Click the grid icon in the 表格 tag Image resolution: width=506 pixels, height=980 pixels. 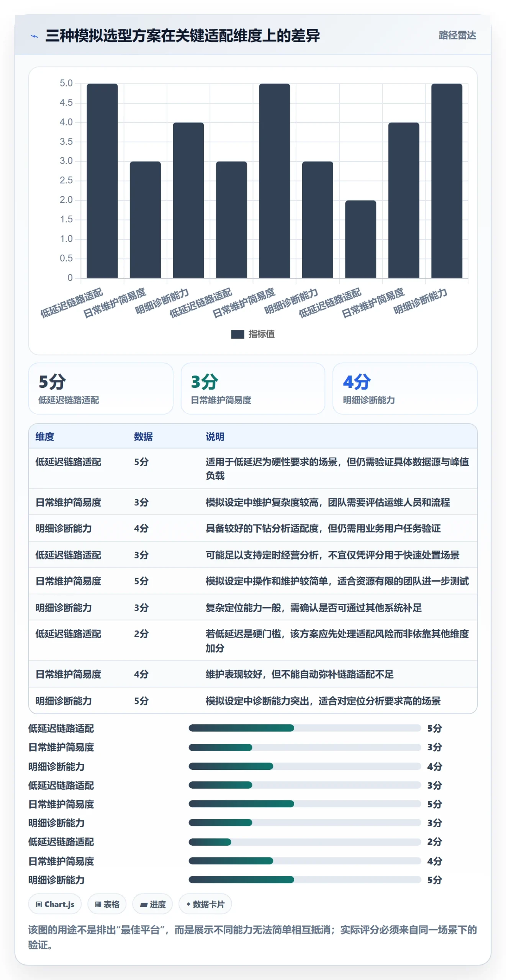tap(98, 904)
